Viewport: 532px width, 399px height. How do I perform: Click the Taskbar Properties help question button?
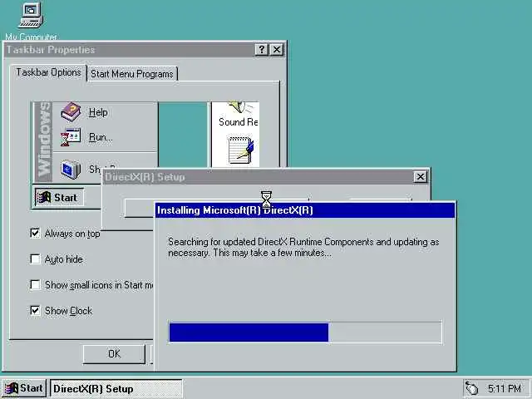point(262,50)
